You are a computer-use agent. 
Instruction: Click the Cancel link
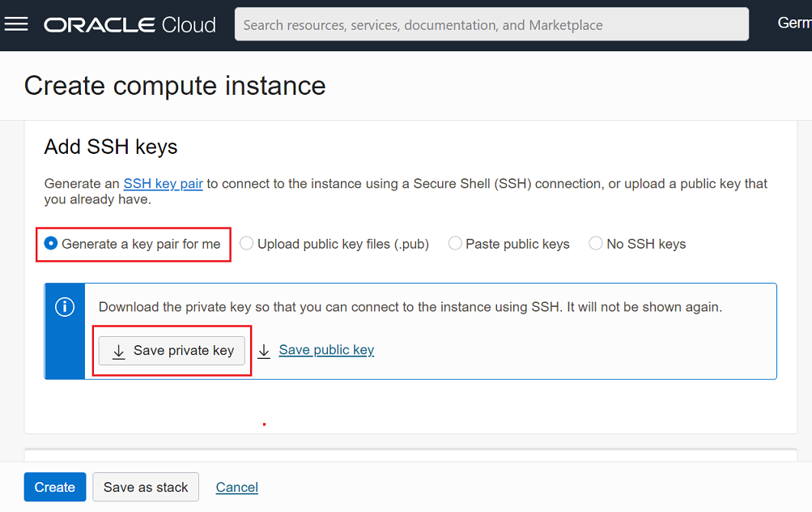(x=236, y=487)
